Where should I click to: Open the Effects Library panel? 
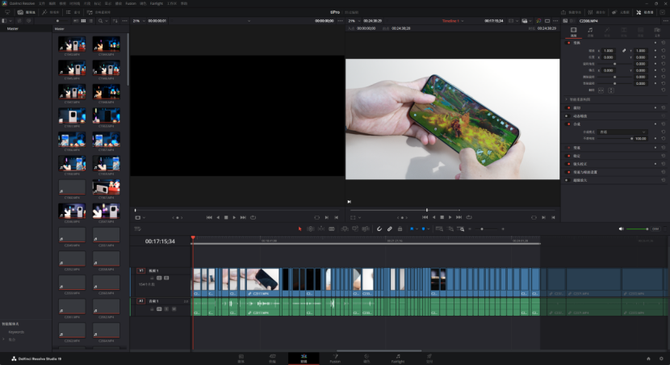pos(51,12)
